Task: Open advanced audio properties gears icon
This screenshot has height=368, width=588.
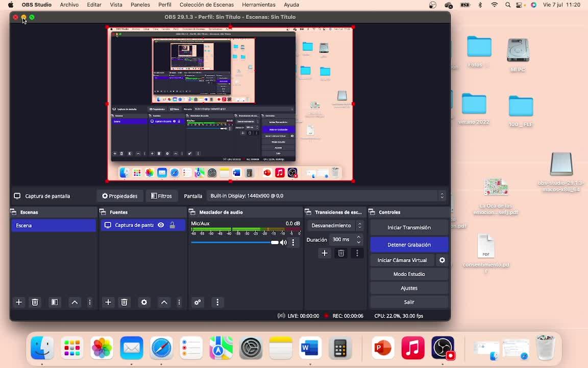Action: [x=198, y=302]
